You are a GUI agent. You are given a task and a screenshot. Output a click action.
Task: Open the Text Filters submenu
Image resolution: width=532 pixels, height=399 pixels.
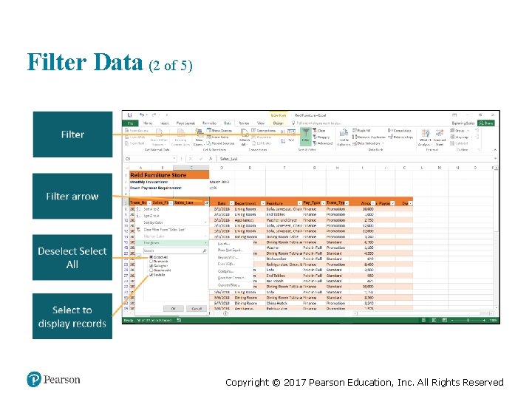click(171, 243)
